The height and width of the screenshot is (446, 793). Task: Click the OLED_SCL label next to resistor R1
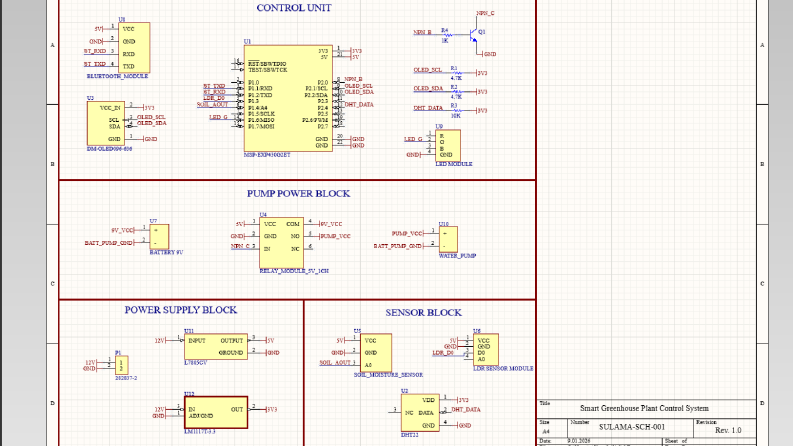[428, 70]
